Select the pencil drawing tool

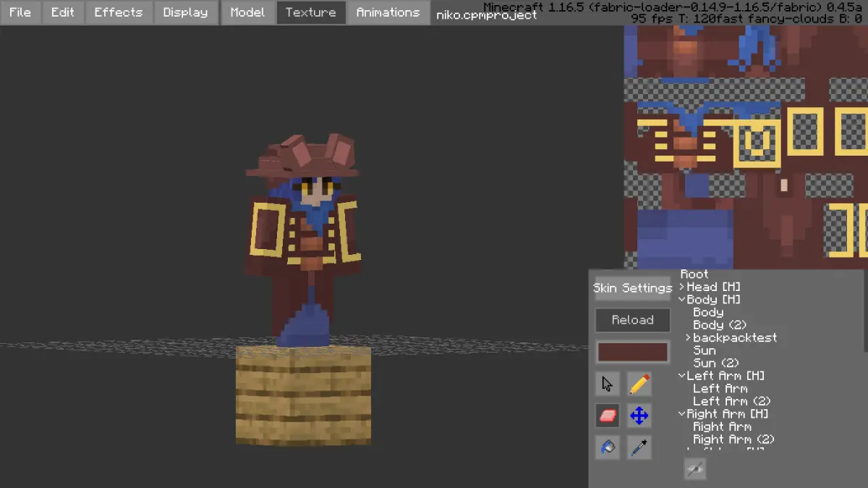(639, 384)
